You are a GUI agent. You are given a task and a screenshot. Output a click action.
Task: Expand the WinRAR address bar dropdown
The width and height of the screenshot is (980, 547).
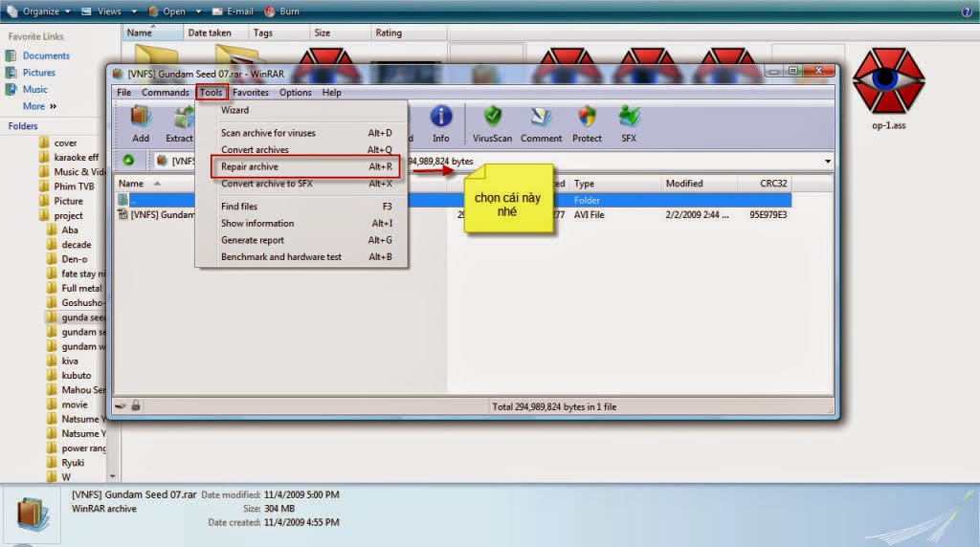828,161
